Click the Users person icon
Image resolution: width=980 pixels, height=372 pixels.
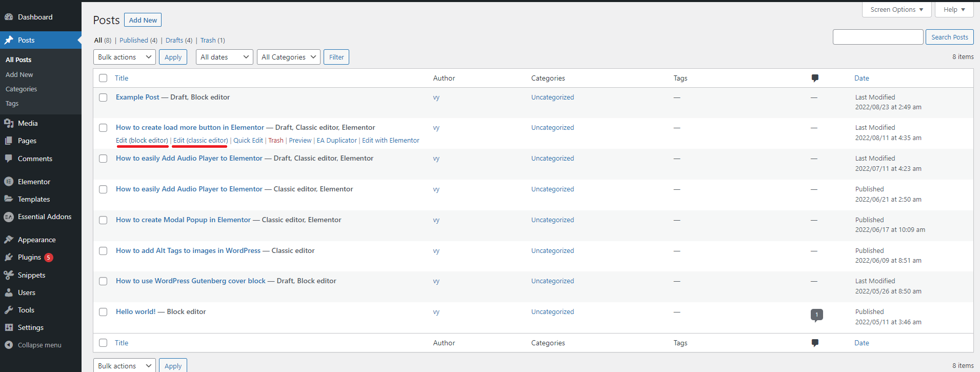coord(9,292)
